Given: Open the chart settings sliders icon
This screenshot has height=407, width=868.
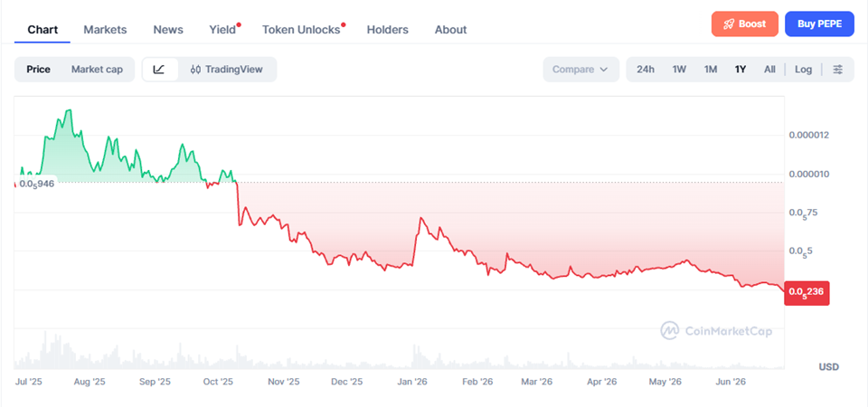Looking at the screenshot, I should [838, 70].
